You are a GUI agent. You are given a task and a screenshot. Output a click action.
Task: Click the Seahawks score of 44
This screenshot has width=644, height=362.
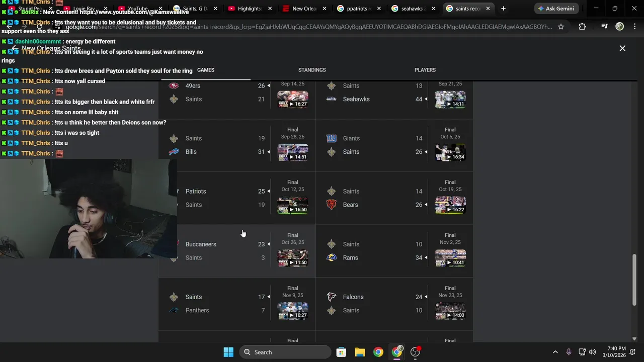[x=419, y=99]
